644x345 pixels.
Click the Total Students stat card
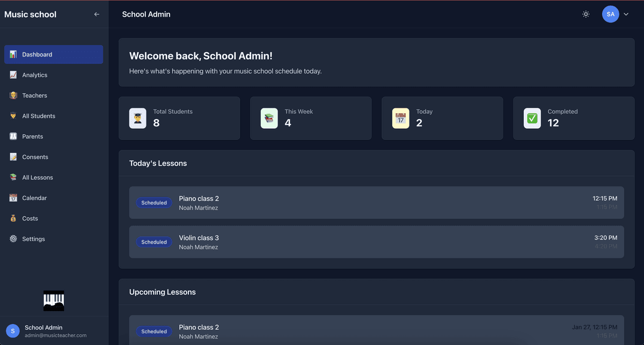click(x=179, y=118)
